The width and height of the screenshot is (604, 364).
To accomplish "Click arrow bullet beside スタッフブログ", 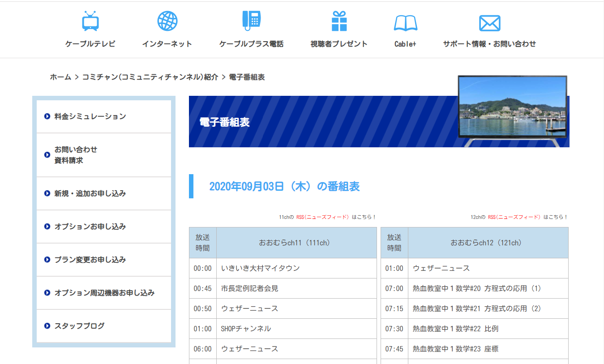I will coord(47,326).
